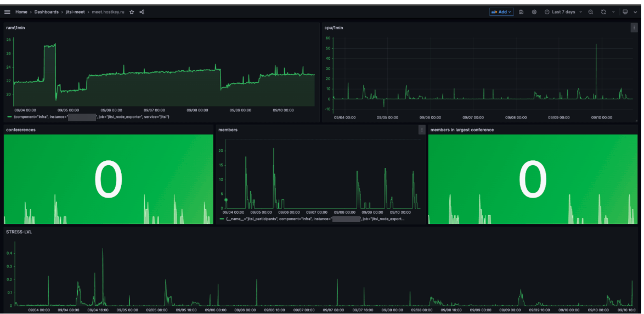644x314 pixels.
Task: Open the Last 7 days time picker
Action: (x=563, y=12)
